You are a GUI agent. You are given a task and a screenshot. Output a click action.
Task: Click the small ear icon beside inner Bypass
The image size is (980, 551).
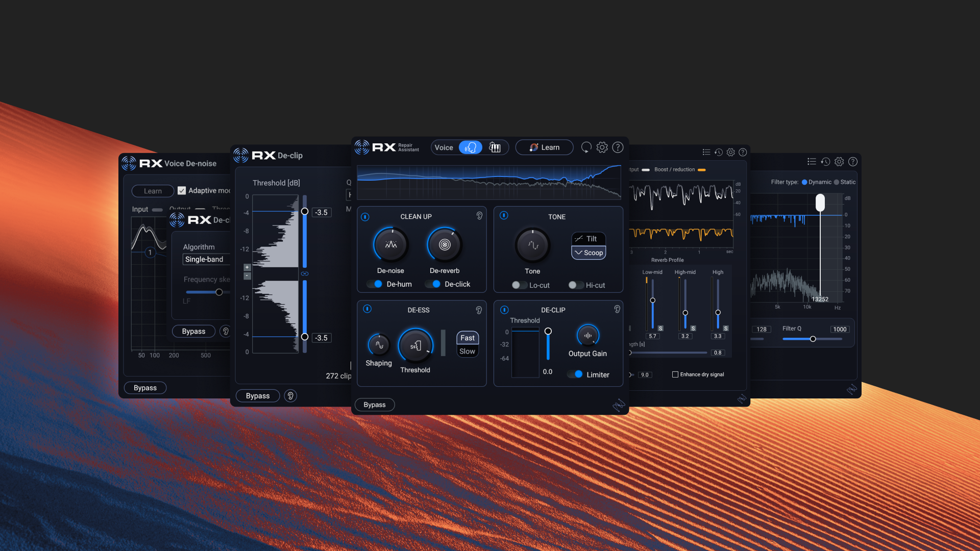(225, 331)
